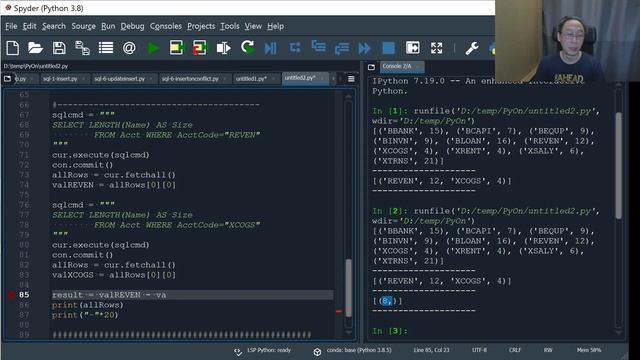
Task: Click the CRLF line ending status entry
Action: [515, 350]
